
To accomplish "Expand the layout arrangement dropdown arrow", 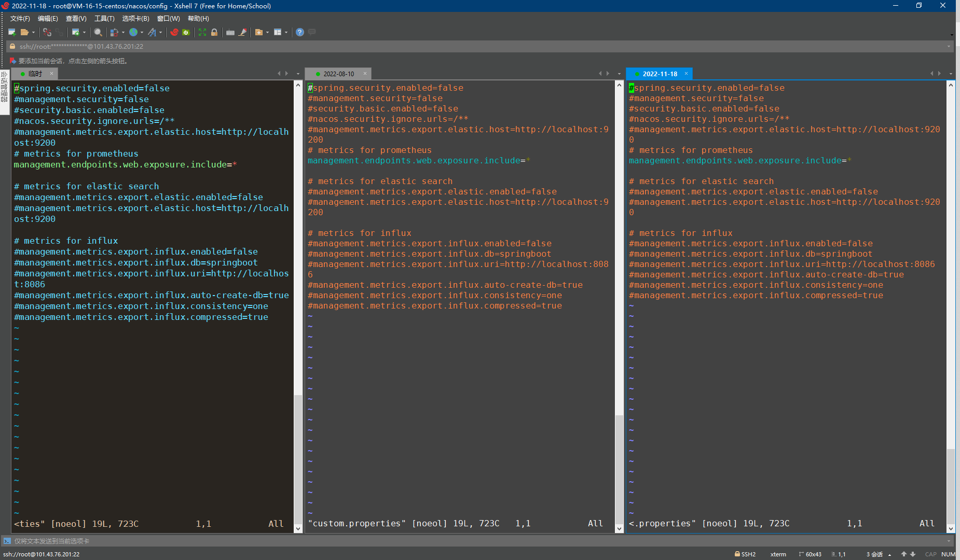I will click(286, 32).
